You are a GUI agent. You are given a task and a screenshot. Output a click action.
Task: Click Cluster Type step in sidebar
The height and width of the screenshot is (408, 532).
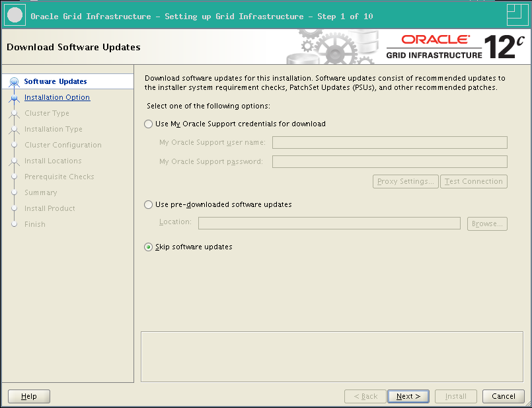[47, 113]
